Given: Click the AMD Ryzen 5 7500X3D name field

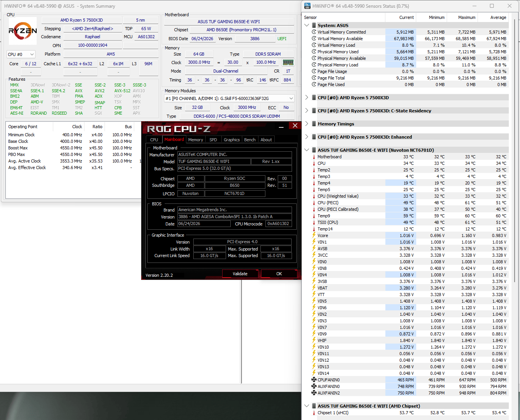Looking at the screenshot, I should click(x=82, y=20).
